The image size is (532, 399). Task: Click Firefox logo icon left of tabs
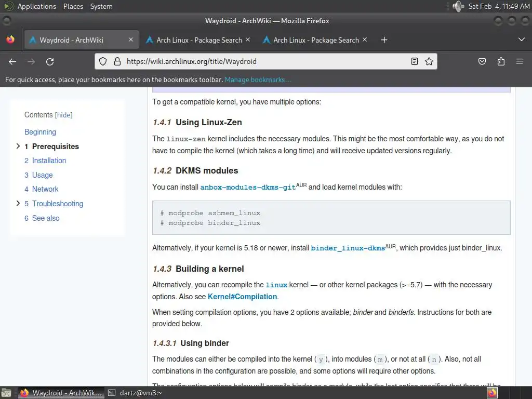click(10, 39)
